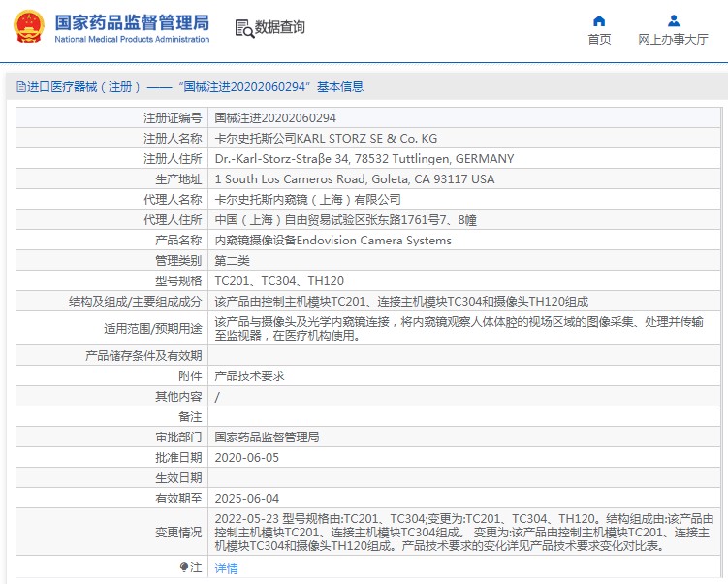
Task: Select the 2022-05-23 change record text
Action: [463, 533]
